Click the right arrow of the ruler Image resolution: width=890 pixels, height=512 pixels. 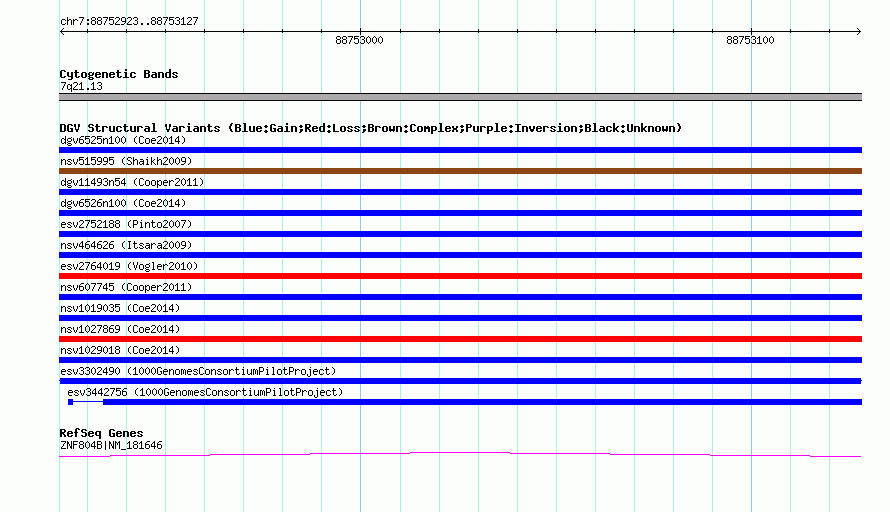tap(858, 31)
